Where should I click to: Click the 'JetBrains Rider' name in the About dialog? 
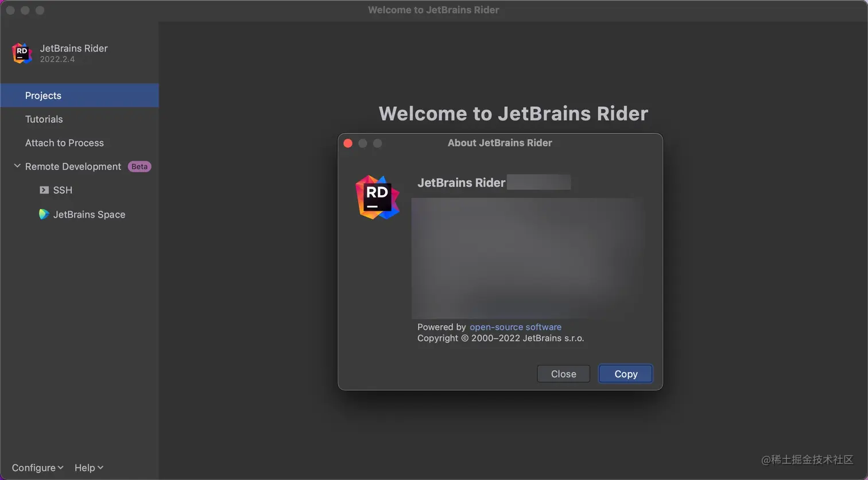[461, 183]
